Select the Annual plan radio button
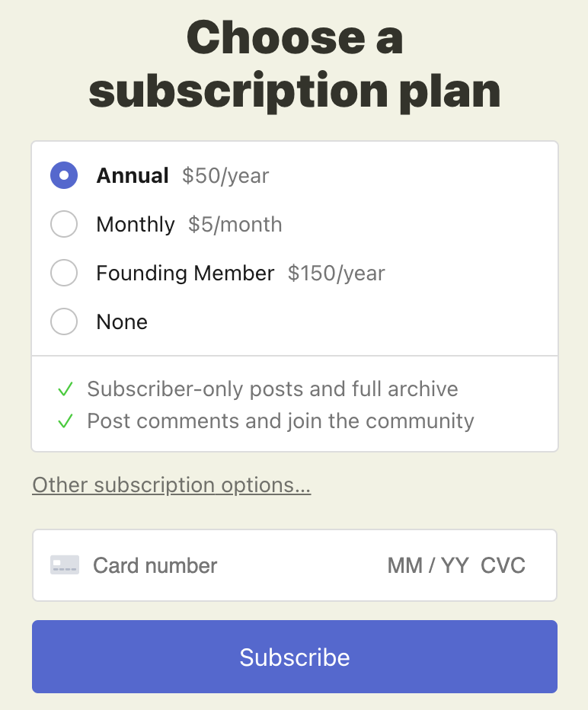 (64, 175)
